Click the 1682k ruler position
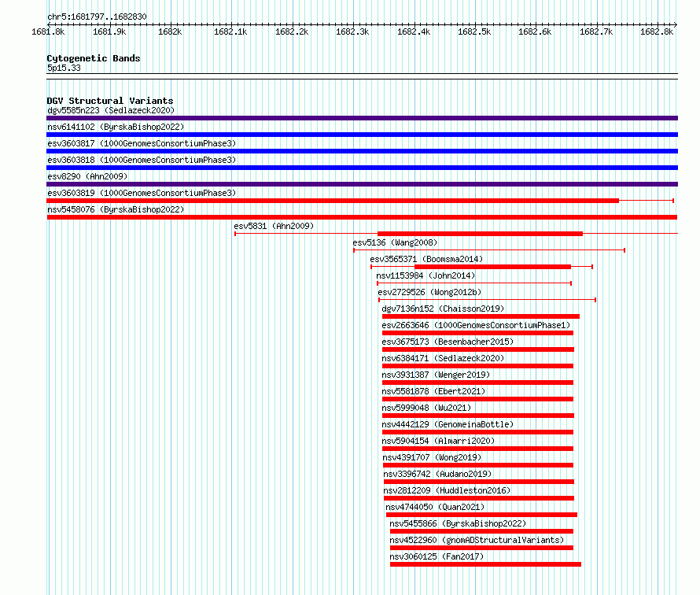The image size is (700, 595). 170,31
